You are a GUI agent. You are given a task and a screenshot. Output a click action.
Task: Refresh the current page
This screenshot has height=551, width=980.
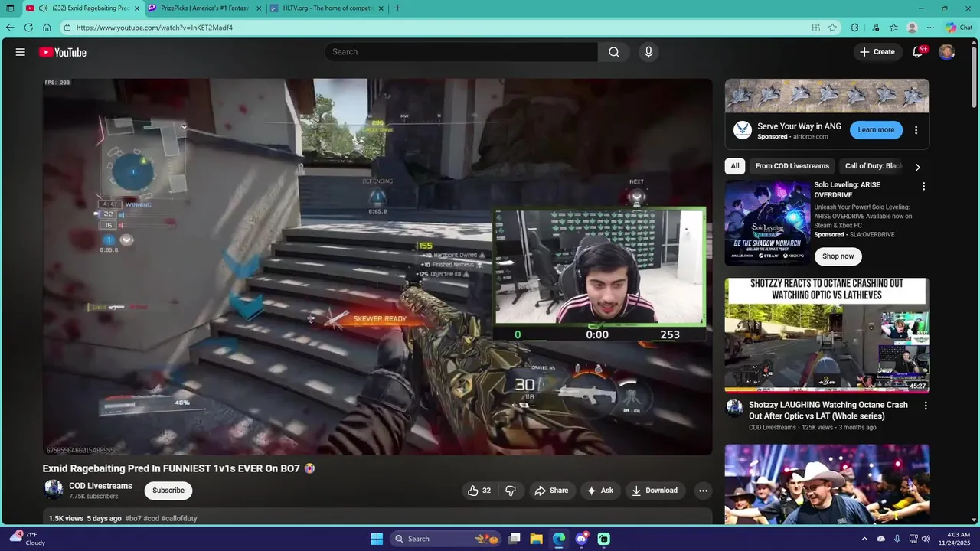coord(28,28)
